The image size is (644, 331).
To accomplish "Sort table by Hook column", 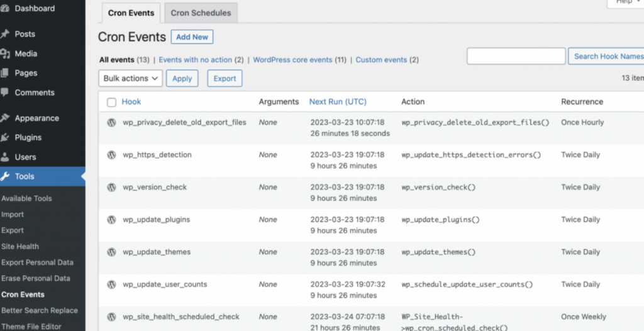I will pyautogui.click(x=131, y=101).
